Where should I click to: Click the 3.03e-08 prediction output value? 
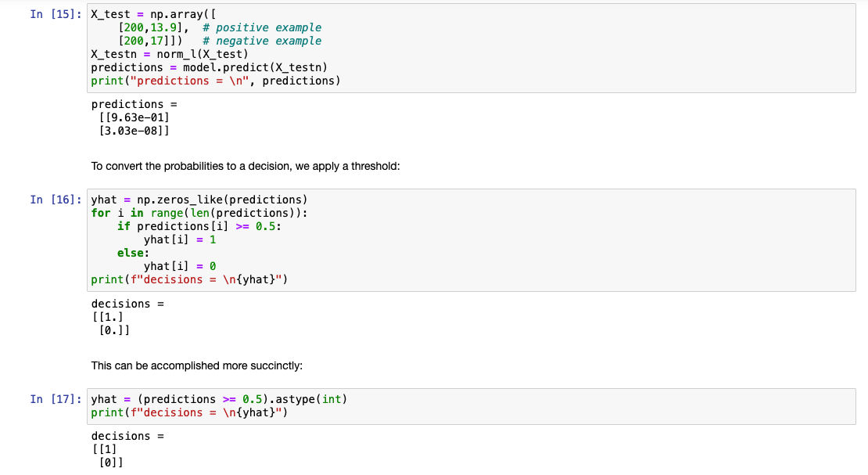(135, 131)
